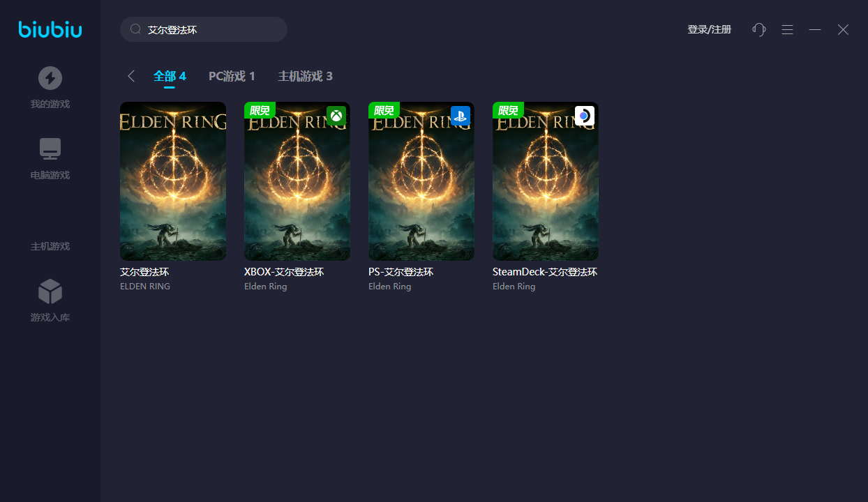Close the biubiu window
868x502 pixels.
pyautogui.click(x=843, y=30)
